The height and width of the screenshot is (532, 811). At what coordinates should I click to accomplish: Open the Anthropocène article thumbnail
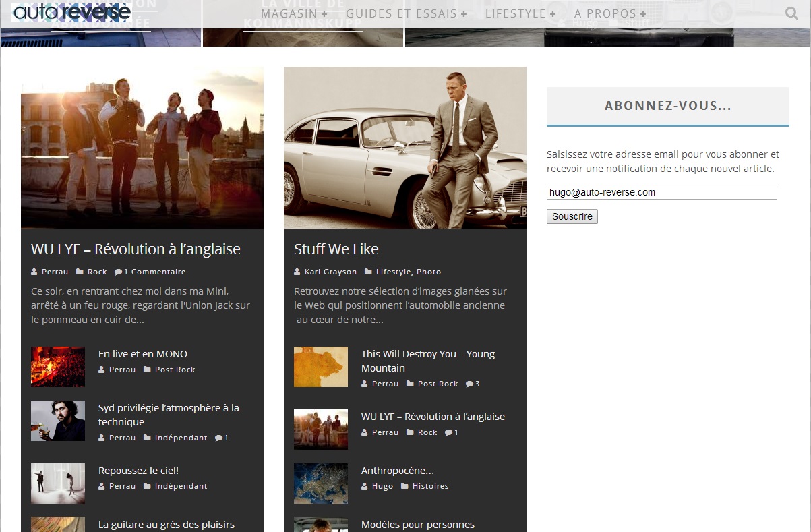pyautogui.click(x=321, y=483)
